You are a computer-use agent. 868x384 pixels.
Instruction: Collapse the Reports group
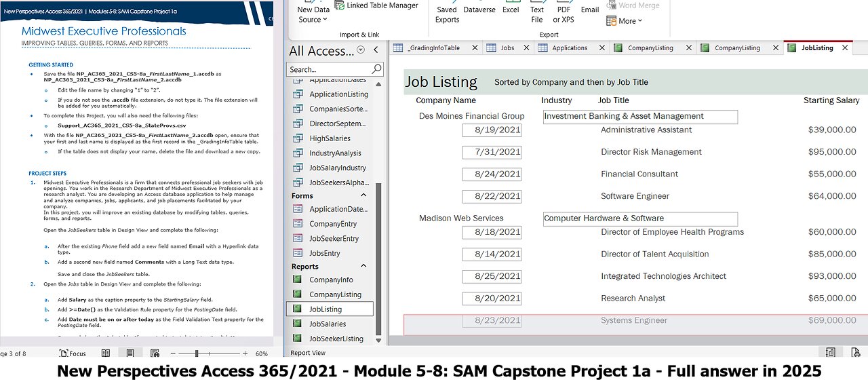pyautogui.click(x=363, y=267)
